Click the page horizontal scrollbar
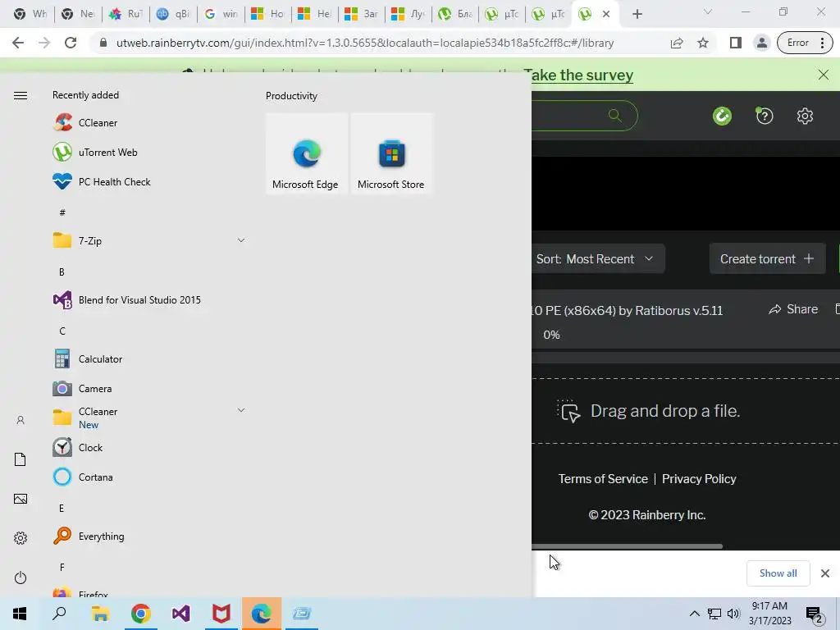 click(x=628, y=546)
